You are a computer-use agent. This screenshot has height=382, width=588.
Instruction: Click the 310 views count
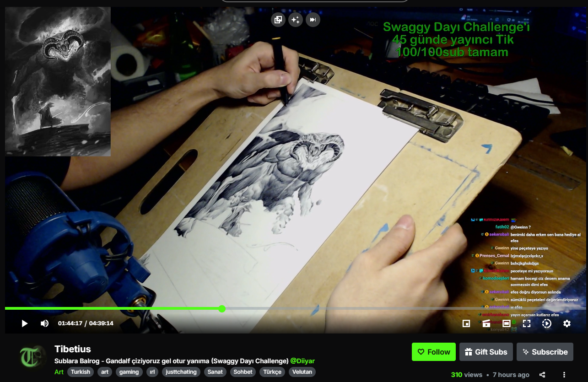[x=467, y=375]
